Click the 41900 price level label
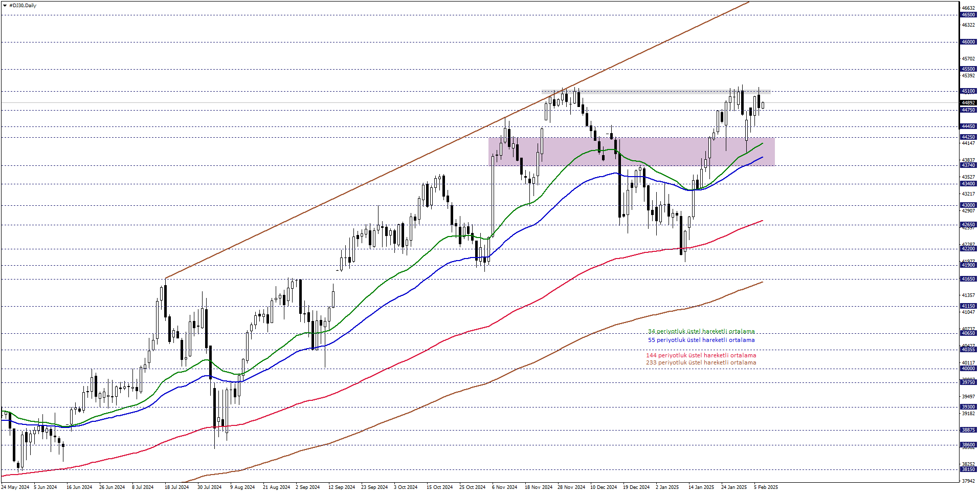This screenshot has width=980, height=493. pos(968,265)
